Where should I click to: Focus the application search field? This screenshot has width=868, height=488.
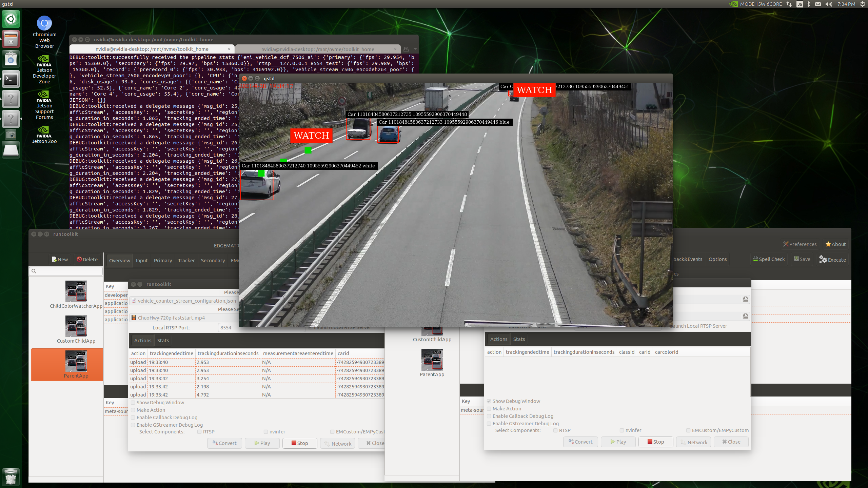point(66,271)
